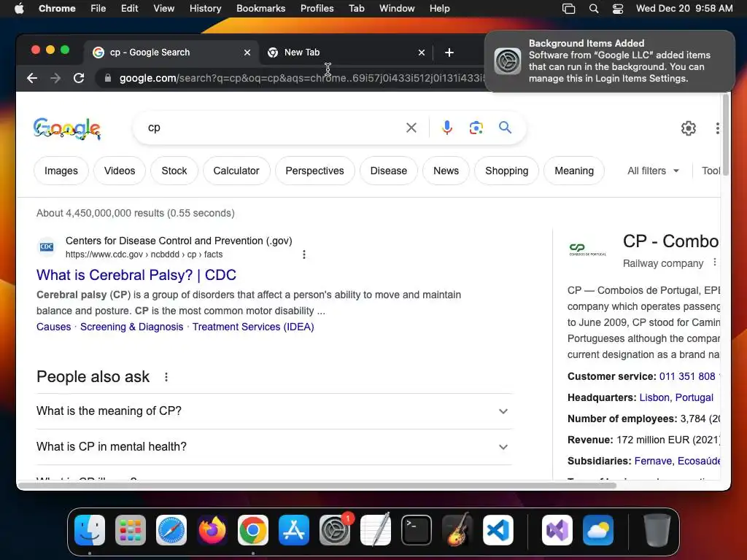Click the Fernave subsidiary link
The image size is (747, 560).
(x=653, y=461)
